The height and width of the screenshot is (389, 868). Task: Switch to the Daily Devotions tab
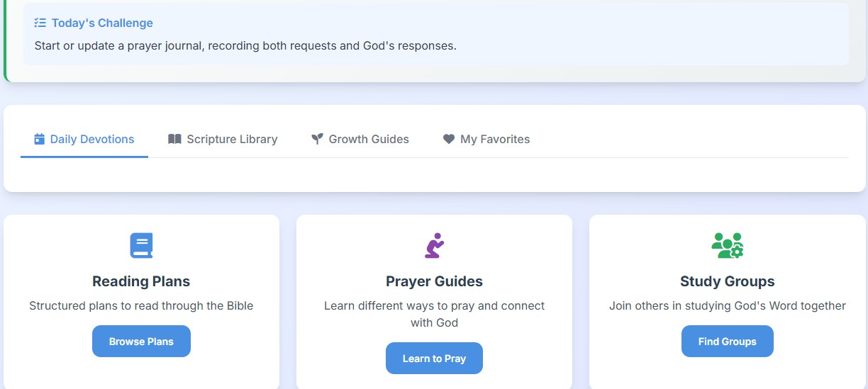pyautogui.click(x=92, y=139)
